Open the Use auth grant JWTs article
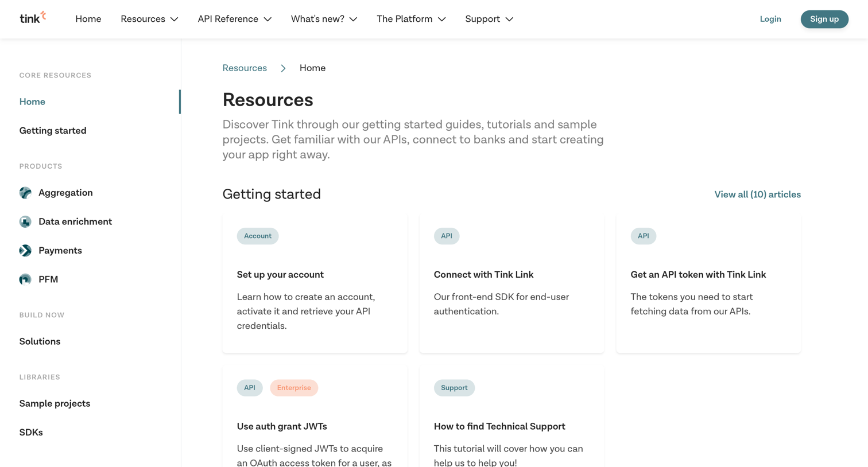Image resolution: width=868 pixels, height=467 pixels. 315,417
